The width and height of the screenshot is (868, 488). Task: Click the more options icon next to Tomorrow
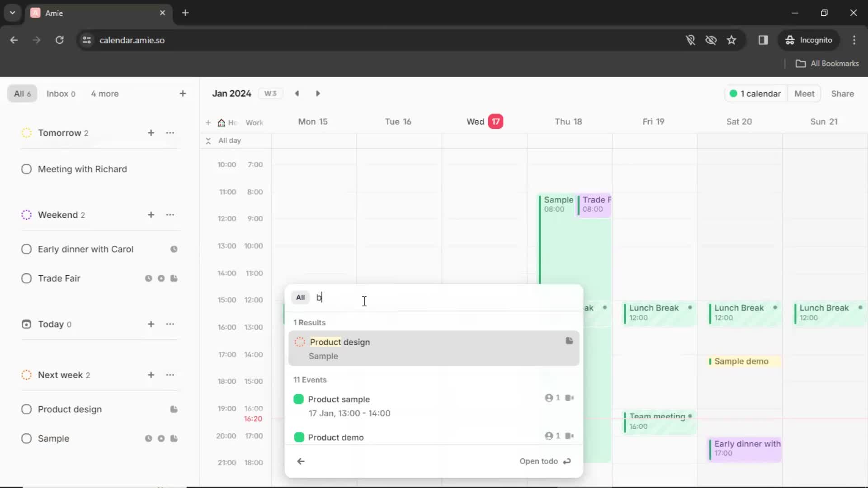[x=170, y=133]
